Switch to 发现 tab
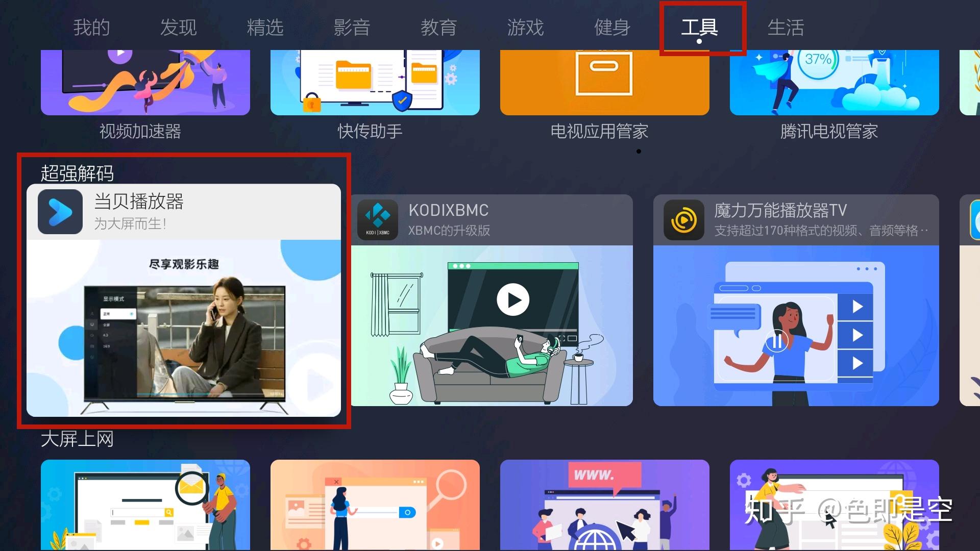980x551 pixels. point(178,28)
